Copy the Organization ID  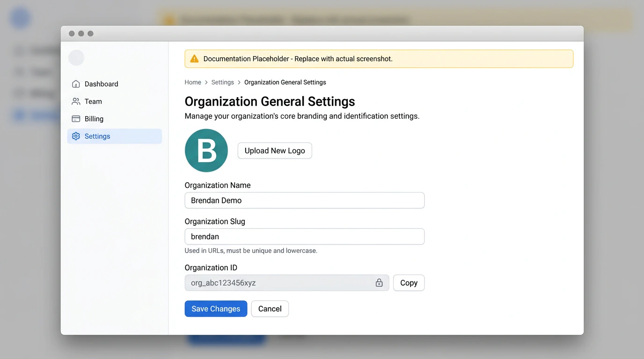click(x=408, y=283)
